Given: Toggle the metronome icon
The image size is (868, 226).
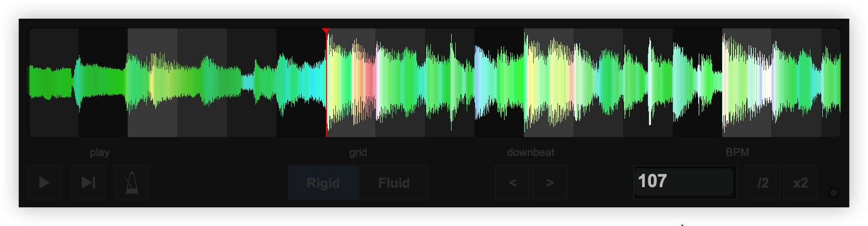Looking at the screenshot, I should 132,182.
